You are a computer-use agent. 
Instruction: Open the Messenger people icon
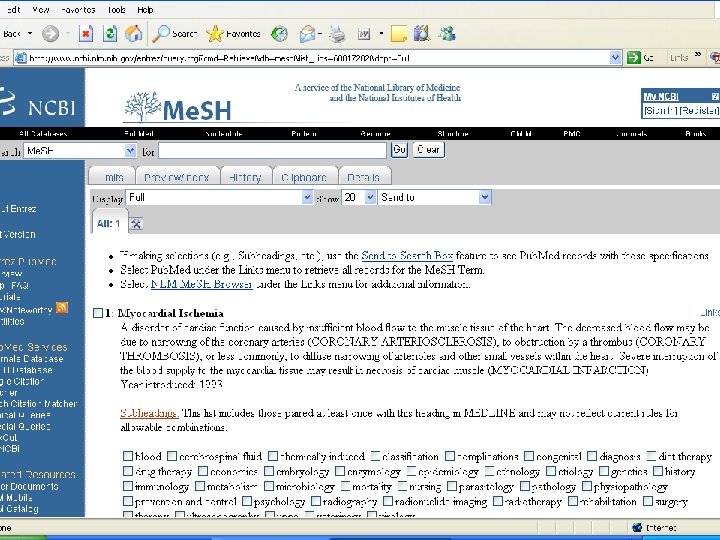446,34
